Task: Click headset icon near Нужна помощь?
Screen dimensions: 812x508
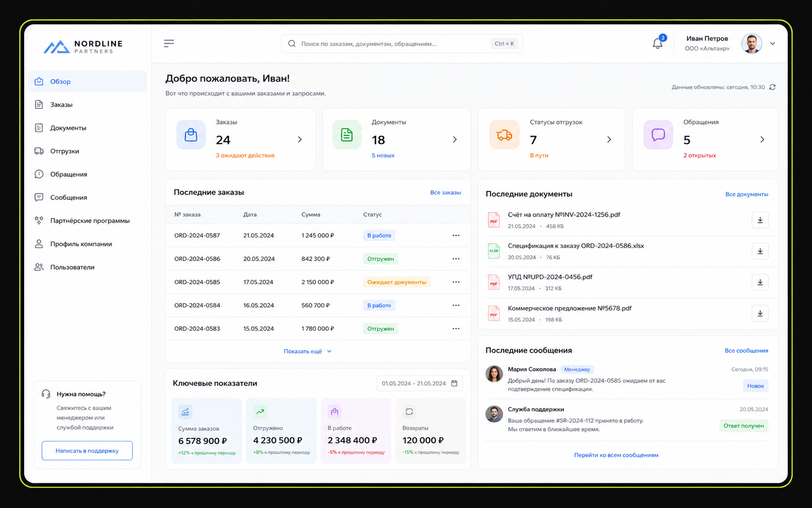Action: [46, 394]
